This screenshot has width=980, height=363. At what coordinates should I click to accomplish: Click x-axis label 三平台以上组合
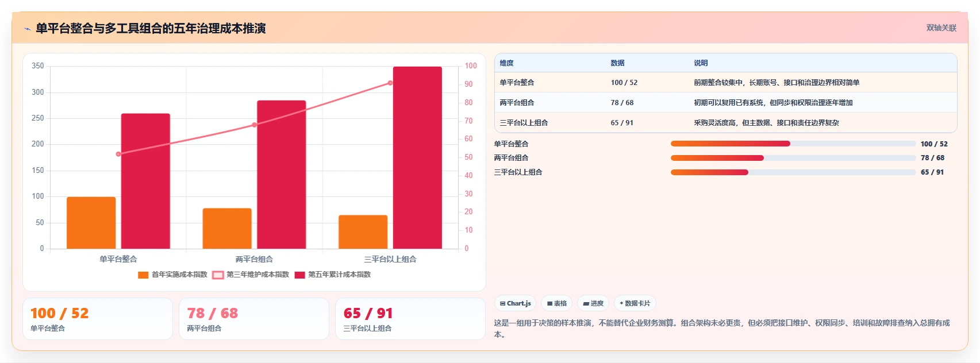(x=390, y=260)
